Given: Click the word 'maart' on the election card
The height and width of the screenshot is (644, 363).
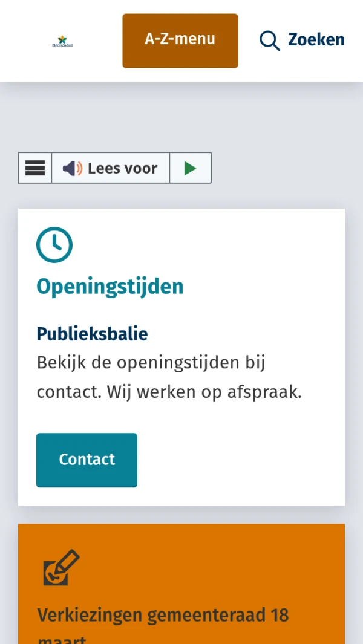Looking at the screenshot, I should click(62, 640).
